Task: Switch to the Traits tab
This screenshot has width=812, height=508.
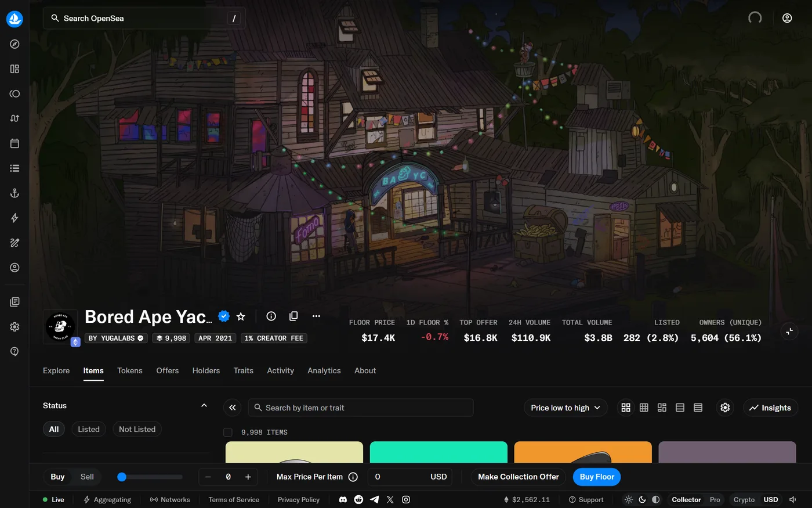Action: point(244,370)
